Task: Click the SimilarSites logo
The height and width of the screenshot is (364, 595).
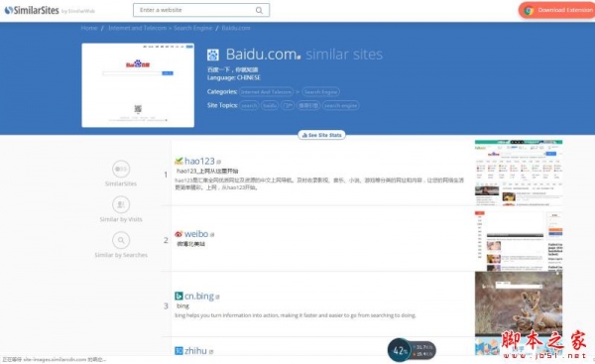Action: pos(32,10)
